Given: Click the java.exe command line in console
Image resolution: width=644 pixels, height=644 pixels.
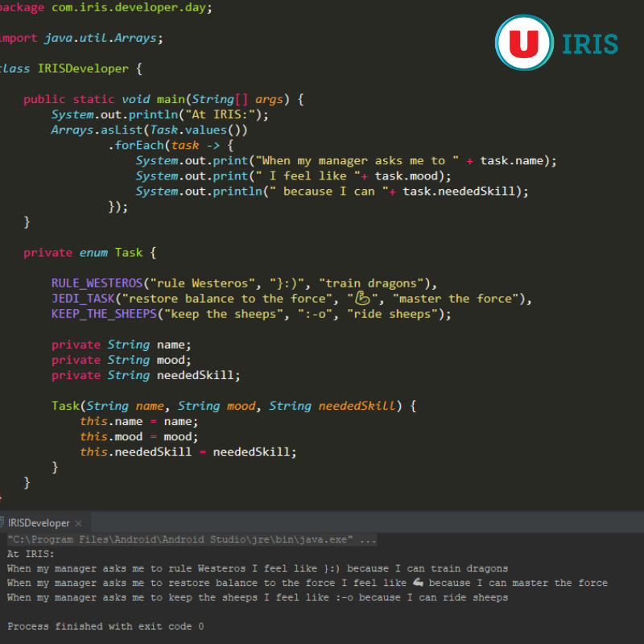Looking at the screenshot, I should [192, 539].
